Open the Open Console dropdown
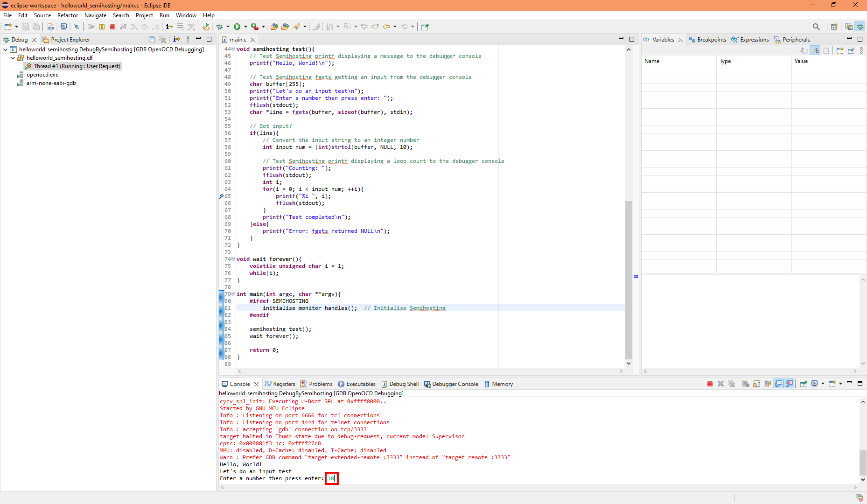The width and height of the screenshot is (867, 504). tap(842, 384)
